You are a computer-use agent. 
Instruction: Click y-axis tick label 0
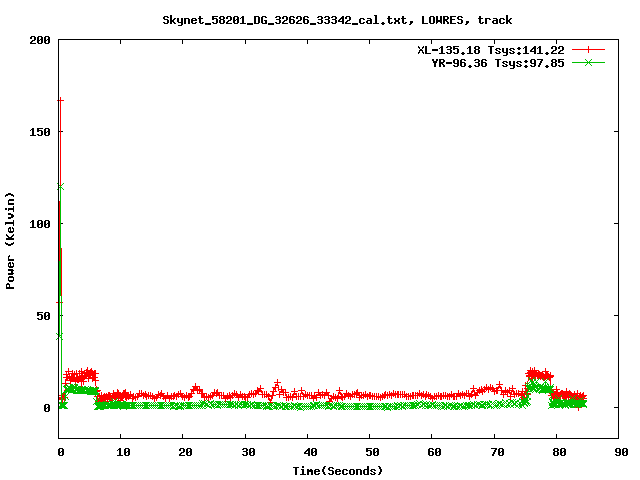pos(47,408)
